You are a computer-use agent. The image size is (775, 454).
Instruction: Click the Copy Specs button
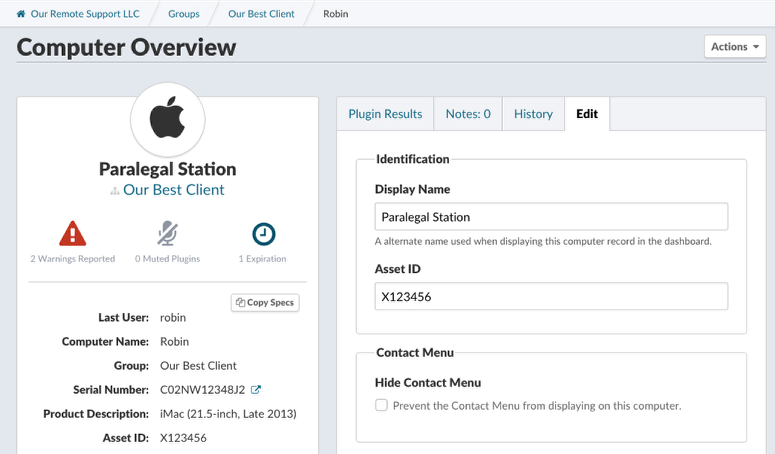pos(265,302)
